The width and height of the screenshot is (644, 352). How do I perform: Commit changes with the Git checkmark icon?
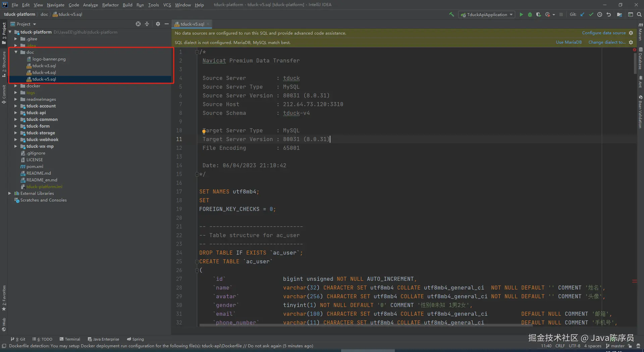591,14
